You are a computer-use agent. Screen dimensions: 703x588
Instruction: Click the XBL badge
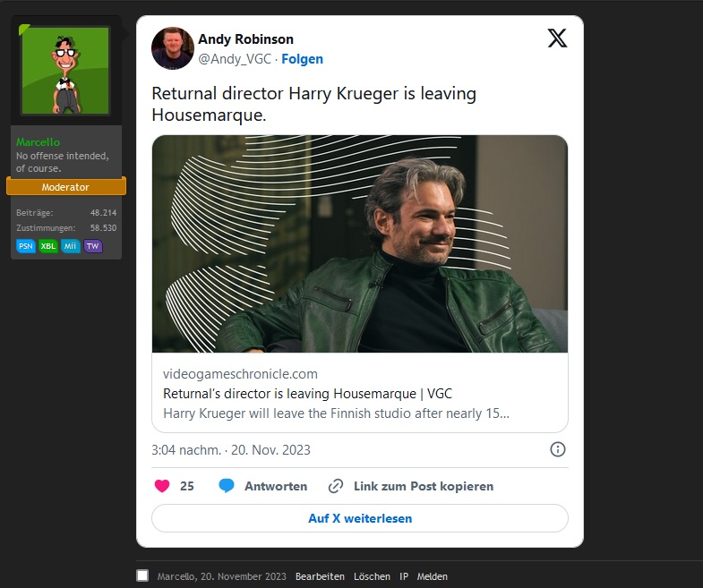[48, 246]
